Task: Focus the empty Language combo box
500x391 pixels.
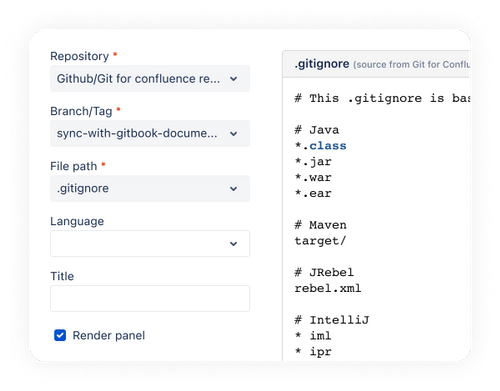Action: pyautogui.click(x=150, y=243)
